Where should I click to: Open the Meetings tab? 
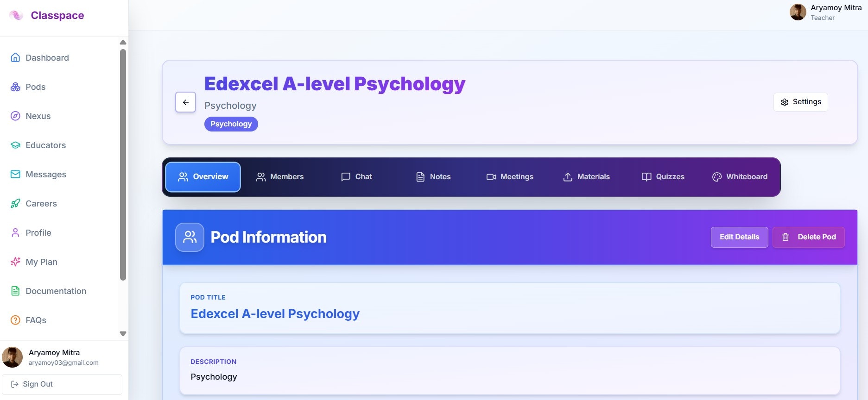pyautogui.click(x=510, y=177)
